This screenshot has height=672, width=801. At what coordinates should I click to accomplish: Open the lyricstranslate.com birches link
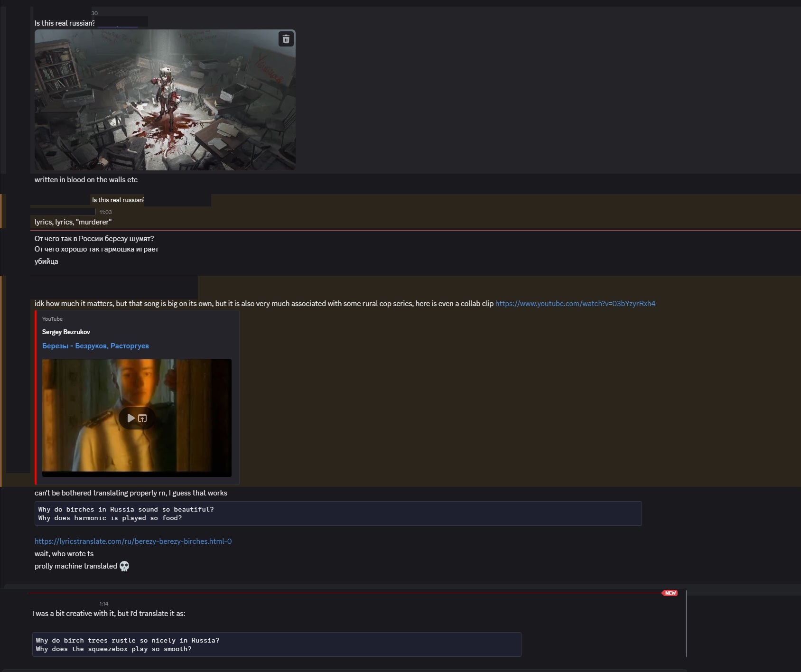[133, 541]
